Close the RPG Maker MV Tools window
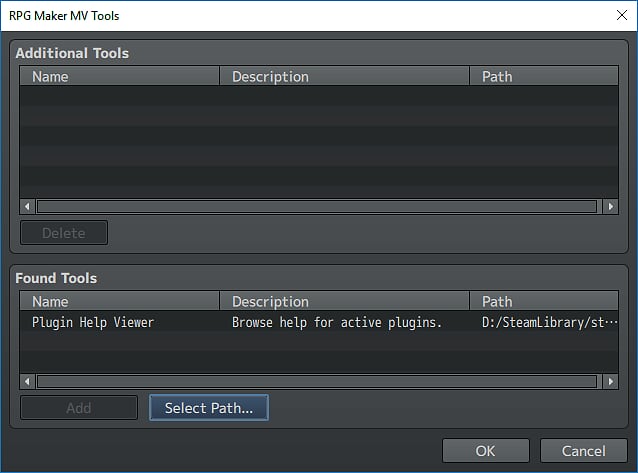This screenshot has width=638, height=473. 622,15
